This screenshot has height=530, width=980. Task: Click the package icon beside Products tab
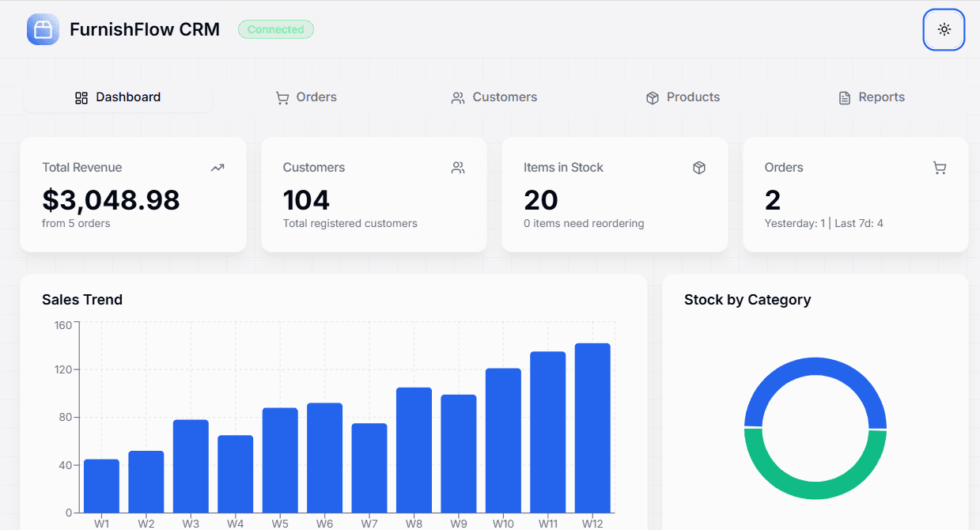(652, 97)
